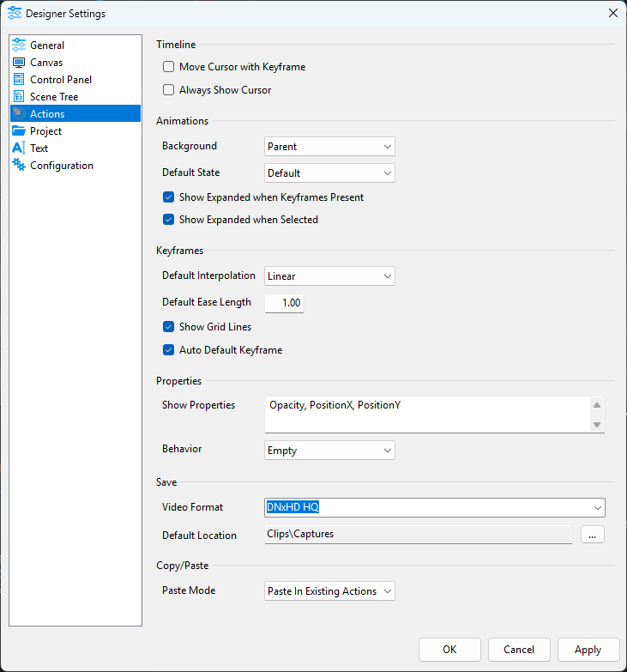Expand the Default Interpolation dropdown

pos(329,276)
